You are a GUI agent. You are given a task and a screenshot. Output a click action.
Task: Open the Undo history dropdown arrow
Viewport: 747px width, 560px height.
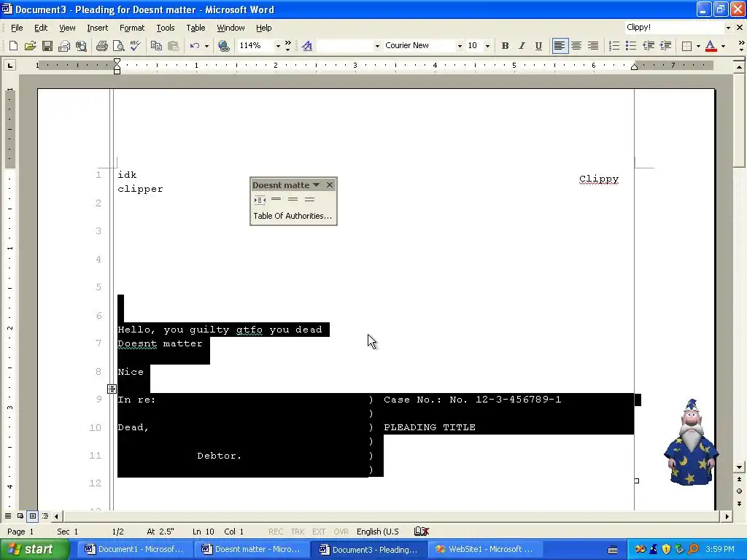click(206, 46)
